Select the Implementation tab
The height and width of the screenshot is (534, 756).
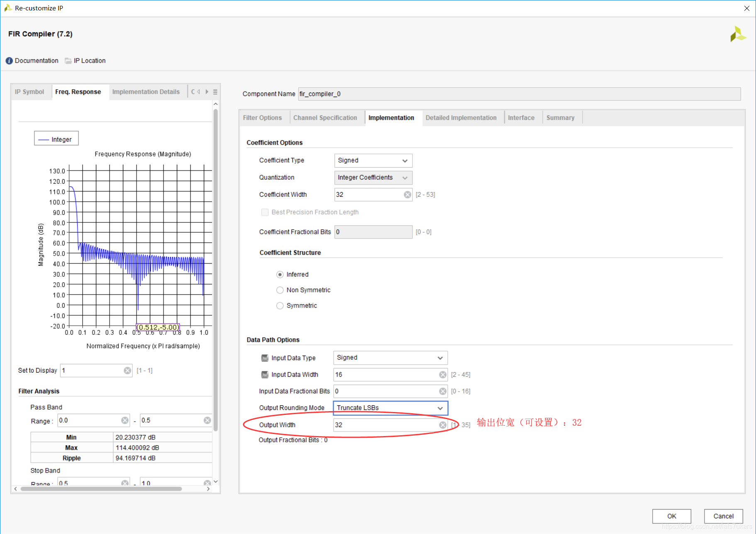click(391, 118)
